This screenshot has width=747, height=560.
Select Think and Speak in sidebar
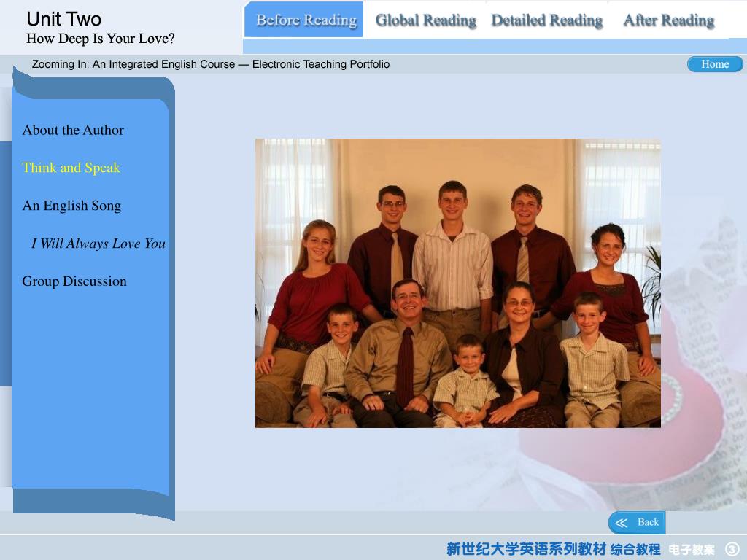[71, 168]
